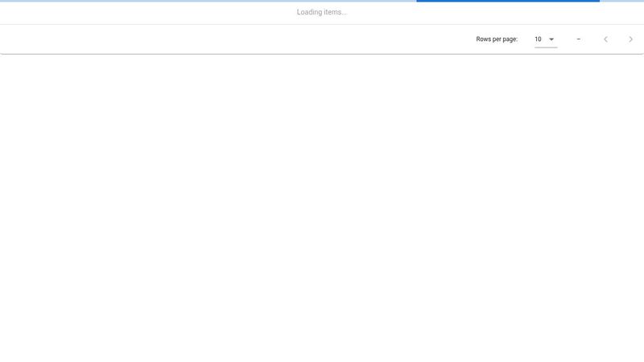
Task: Click the dark blue loading progress segment
Action: coord(507,1)
